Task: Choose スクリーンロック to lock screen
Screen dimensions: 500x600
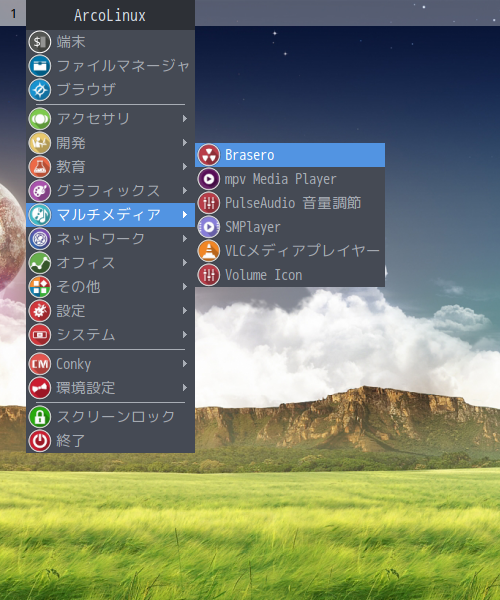Action: click(x=110, y=417)
